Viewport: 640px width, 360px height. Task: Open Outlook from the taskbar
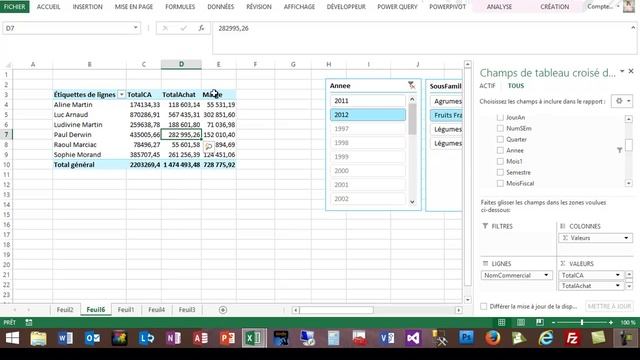coord(92,338)
